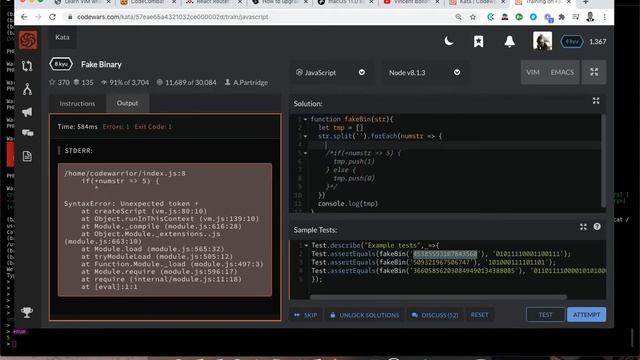Collapse the Test.describe fold arrow
Image resolution: width=640 pixels, height=360 pixels.
click(306, 245)
